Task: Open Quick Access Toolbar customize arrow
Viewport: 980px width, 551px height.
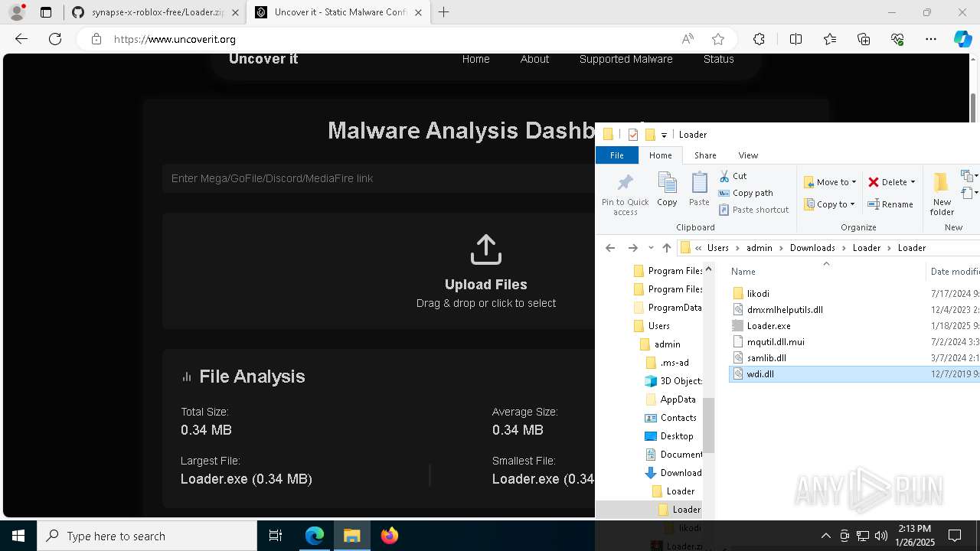Action: [x=664, y=135]
